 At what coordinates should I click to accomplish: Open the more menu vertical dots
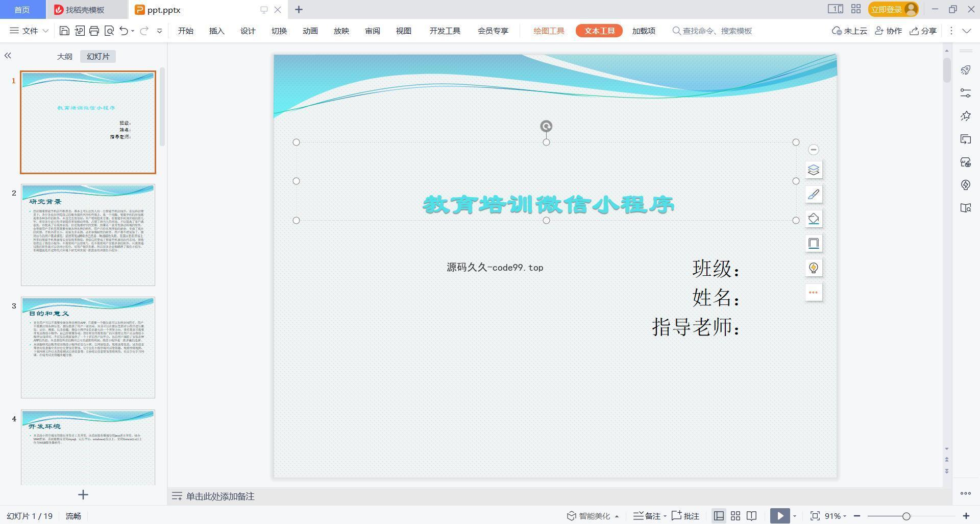pos(951,31)
